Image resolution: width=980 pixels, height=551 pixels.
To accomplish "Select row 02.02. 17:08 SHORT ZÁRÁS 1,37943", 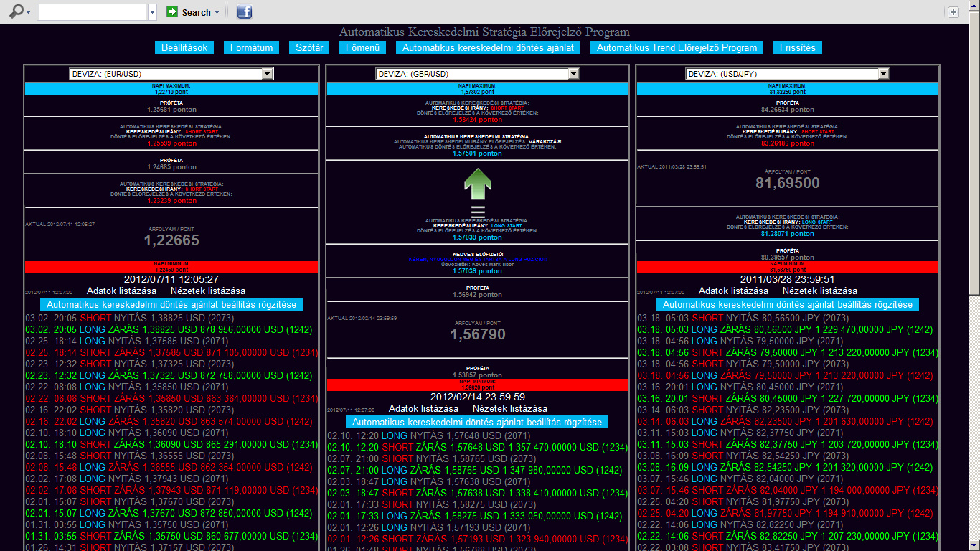I will click(171, 490).
